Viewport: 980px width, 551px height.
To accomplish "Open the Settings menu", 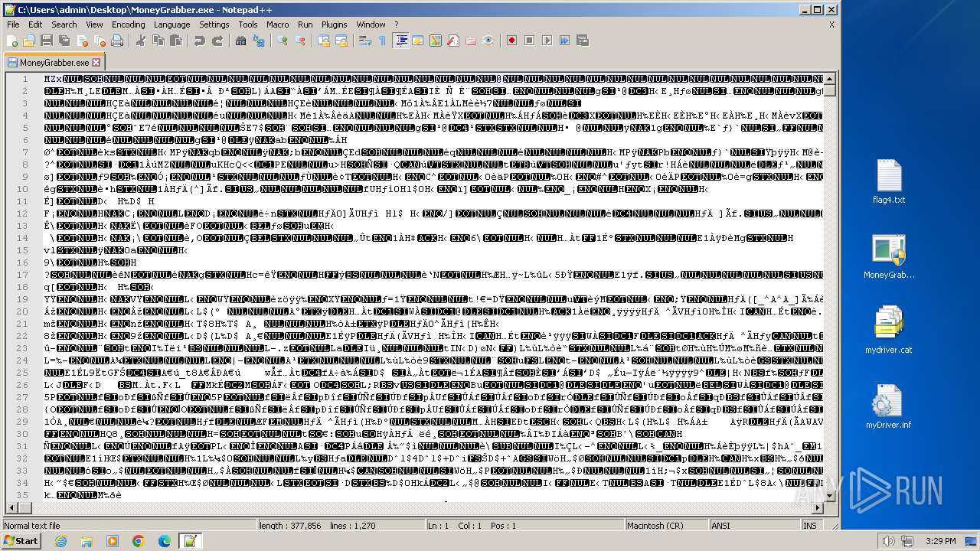I will coord(214,24).
